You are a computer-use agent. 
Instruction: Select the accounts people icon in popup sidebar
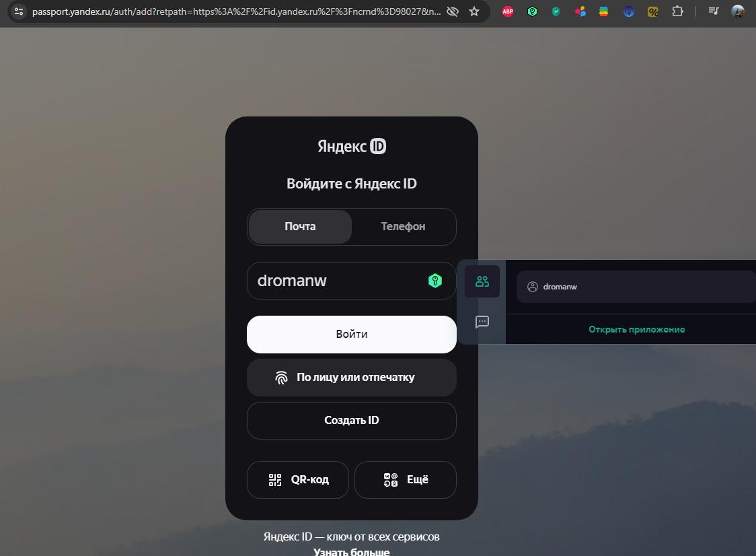coord(482,281)
